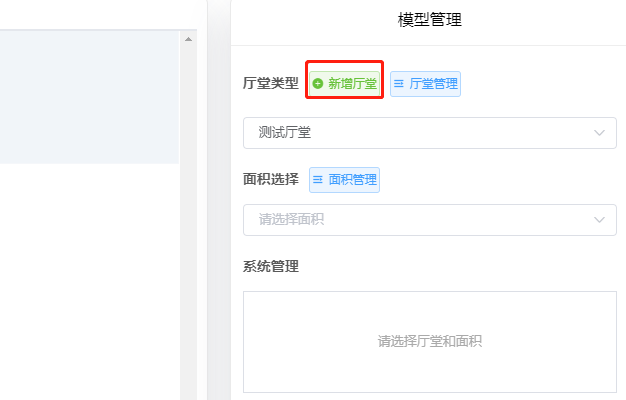Open the 请选择面积 dropdown
The width and height of the screenshot is (626, 400).
point(420,219)
